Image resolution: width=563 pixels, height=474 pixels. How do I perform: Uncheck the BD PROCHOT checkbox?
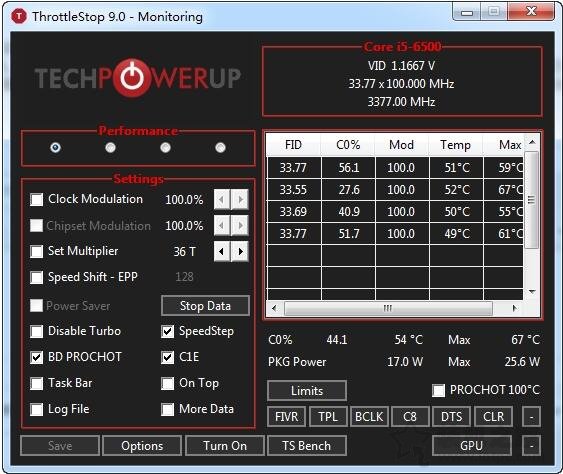pyautogui.click(x=37, y=358)
